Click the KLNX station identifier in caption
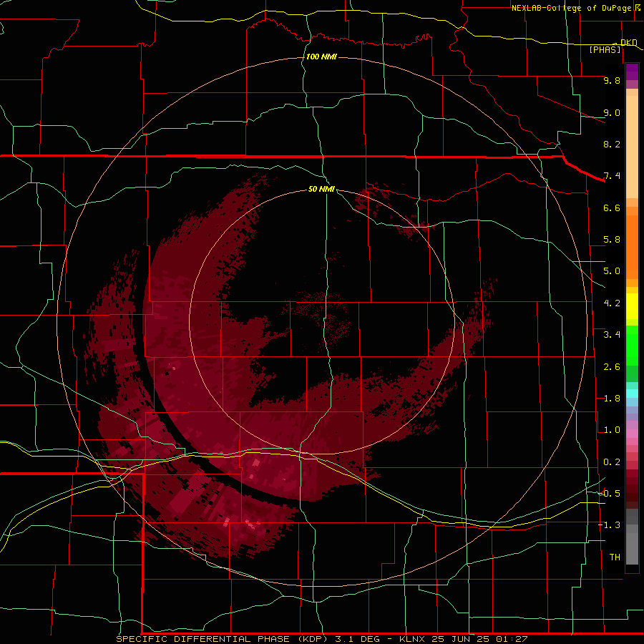The width and height of the screenshot is (644, 644). (412, 639)
